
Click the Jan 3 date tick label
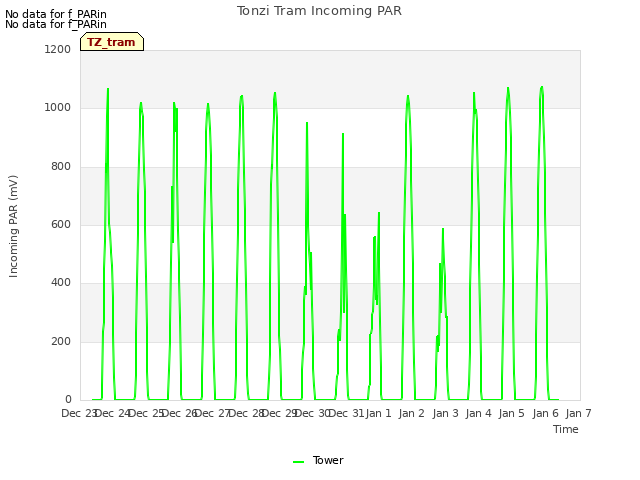(445, 413)
